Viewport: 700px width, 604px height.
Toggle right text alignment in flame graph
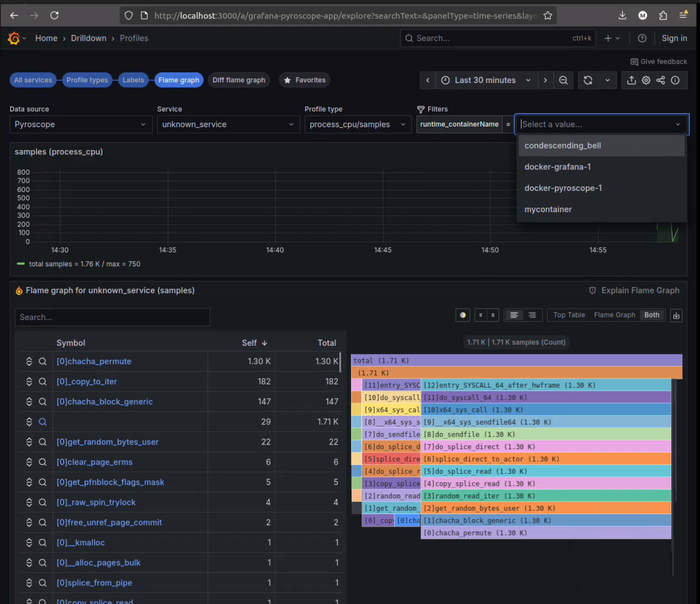click(x=532, y=315)
